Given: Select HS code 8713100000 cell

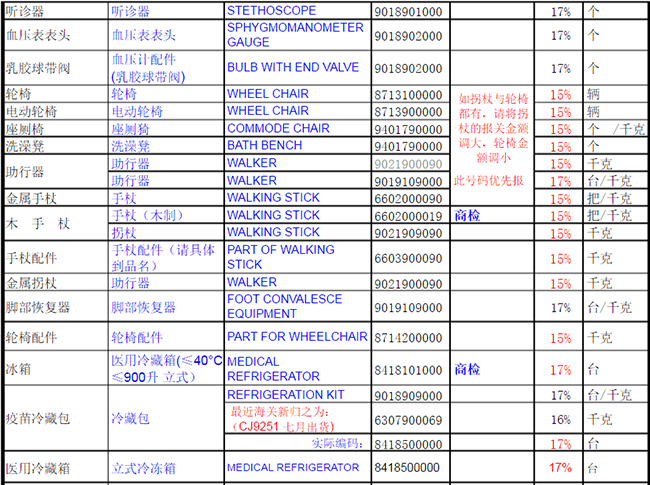Looking at the screenshot, I should (407, 94).
